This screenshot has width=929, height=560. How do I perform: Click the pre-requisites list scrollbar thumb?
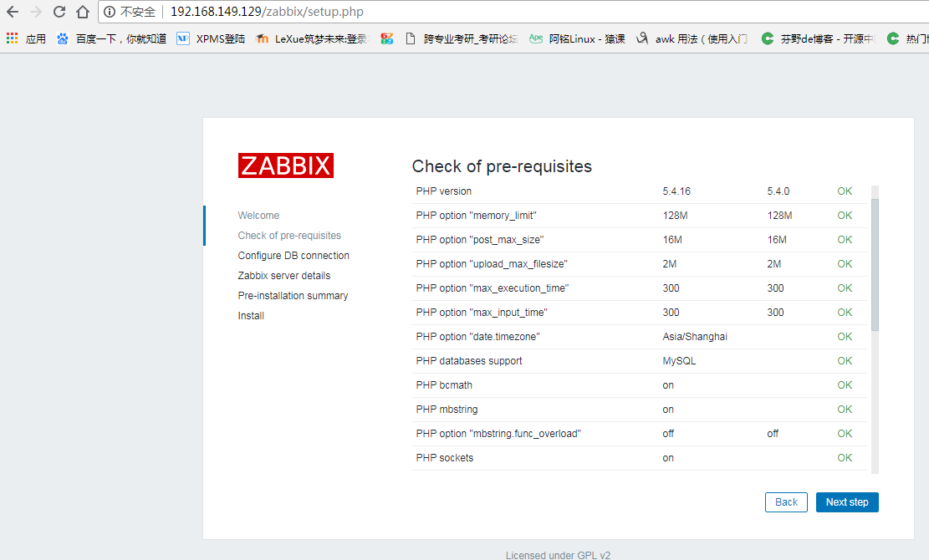pyautogui.click(x=875, y=265)
